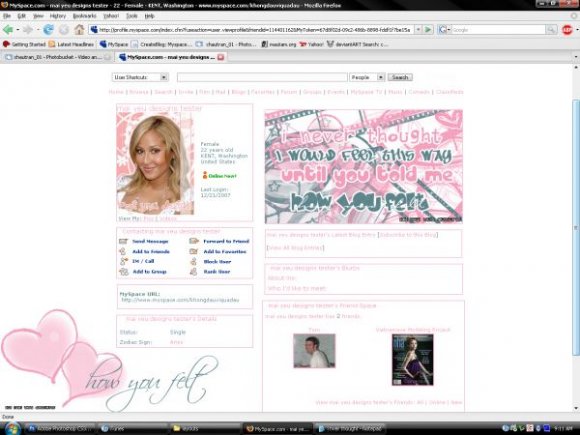Viewport: 580px width, 435px height.
Task: Follow the IM / Call link
Action: click(x=143, y=261)
